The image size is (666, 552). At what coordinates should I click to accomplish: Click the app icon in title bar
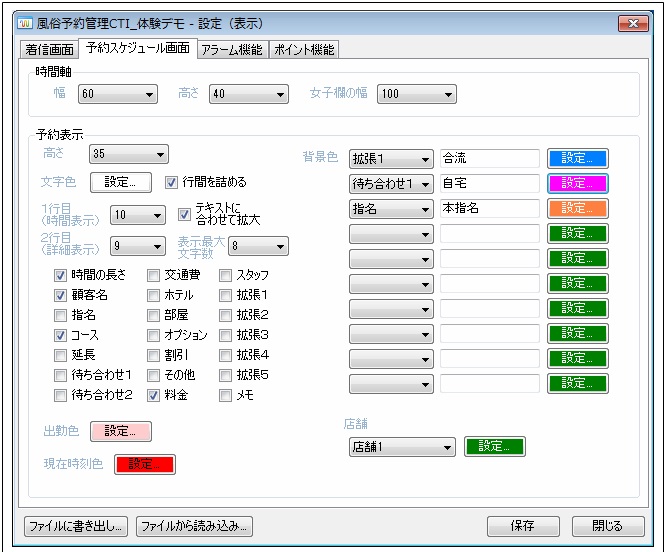tap(26, 21)
